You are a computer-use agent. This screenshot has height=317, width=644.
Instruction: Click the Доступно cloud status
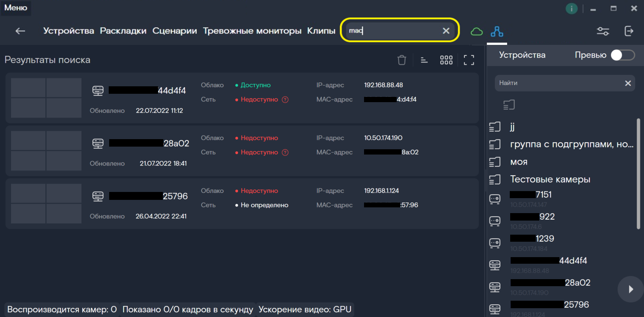(x=253, y=85)
